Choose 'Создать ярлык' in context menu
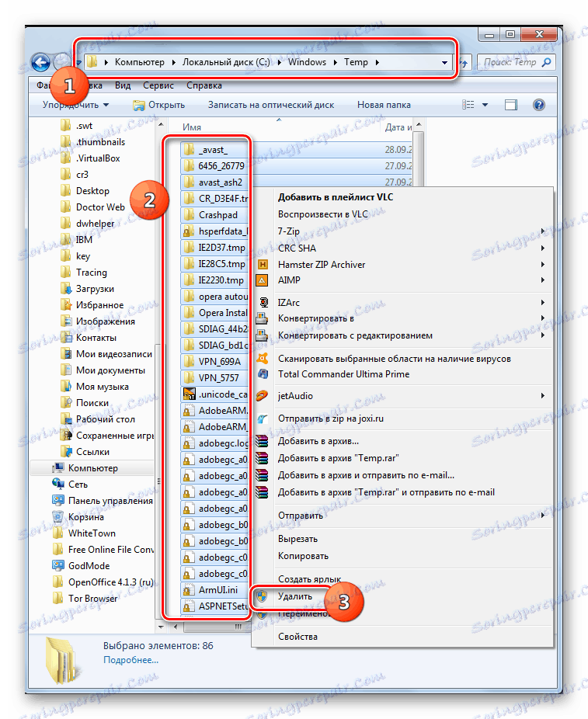 (310, 579)
